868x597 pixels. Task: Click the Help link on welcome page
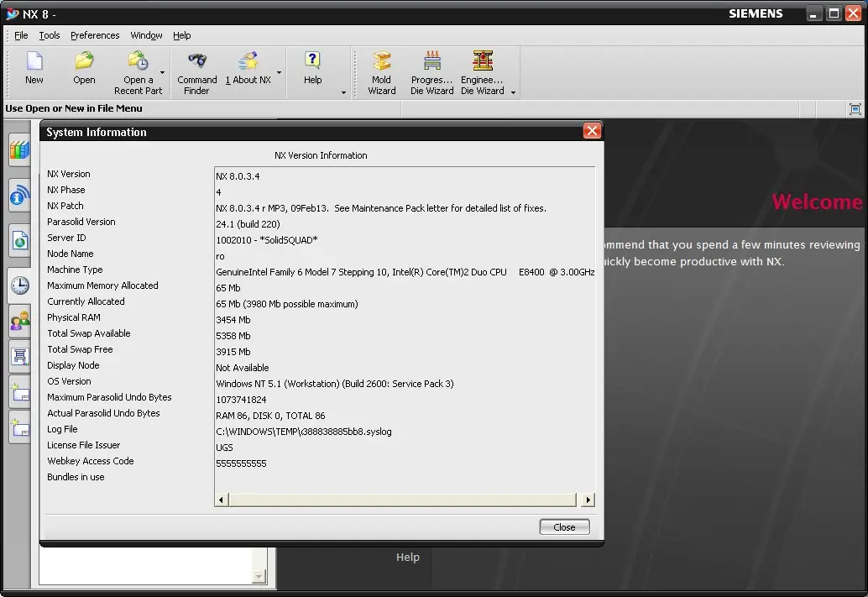pyautogui.click(x=407, y=558)
